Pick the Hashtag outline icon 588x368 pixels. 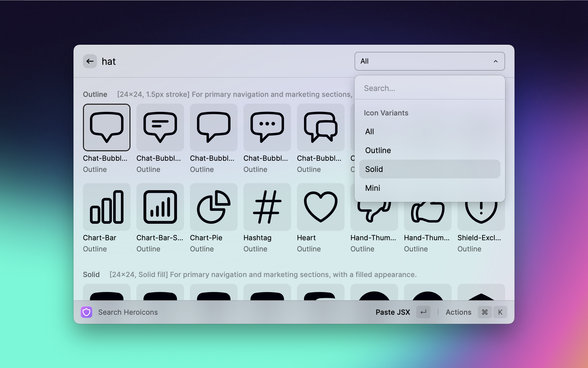pyautogui.click(x=267, y=207)
